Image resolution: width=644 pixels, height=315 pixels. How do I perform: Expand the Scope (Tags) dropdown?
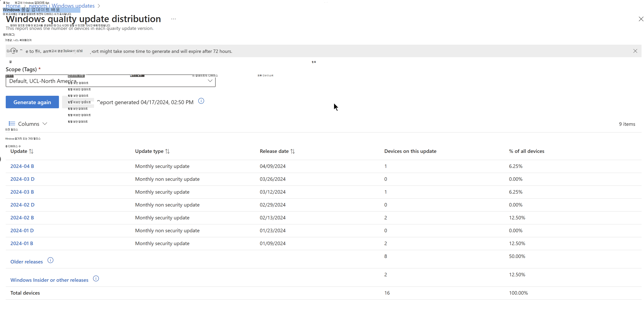coord(210,81)
